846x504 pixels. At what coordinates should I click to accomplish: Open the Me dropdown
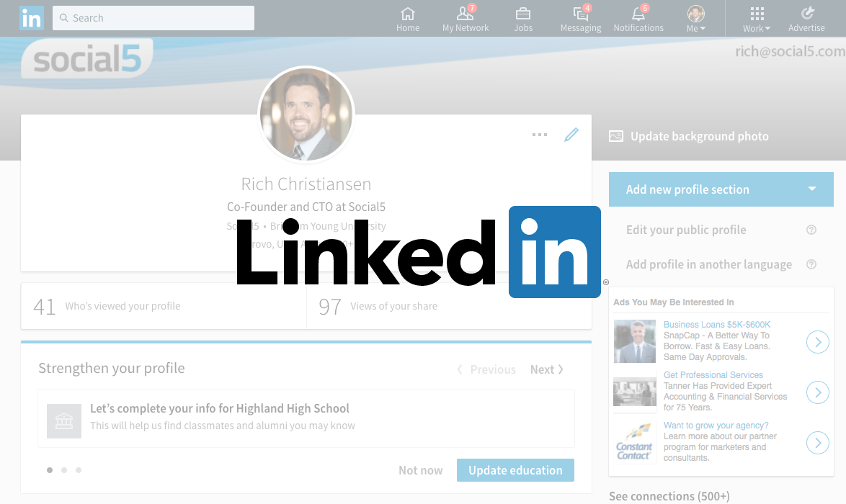click(695, 18)
